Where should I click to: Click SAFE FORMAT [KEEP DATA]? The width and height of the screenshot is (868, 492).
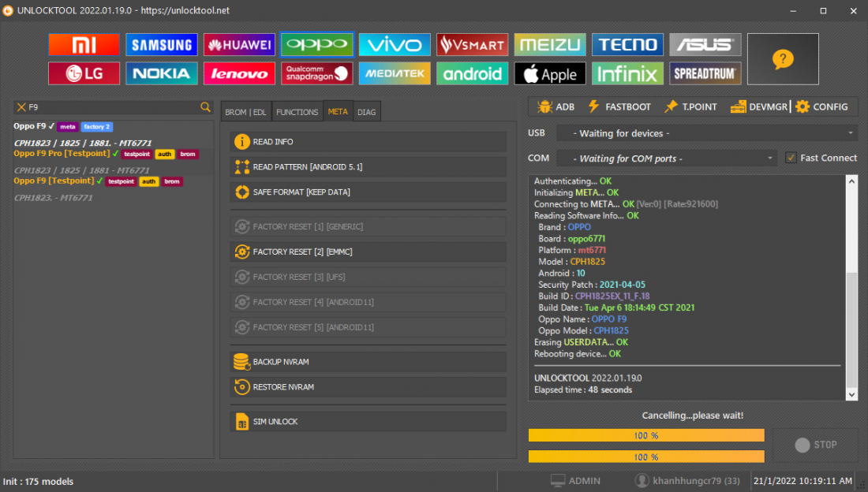pos(369,192)
